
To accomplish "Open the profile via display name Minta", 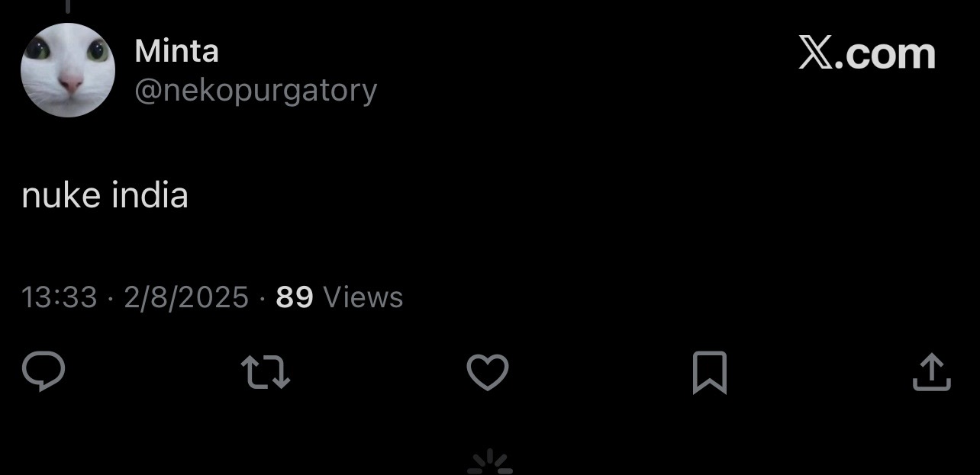I will click(176, 52).
